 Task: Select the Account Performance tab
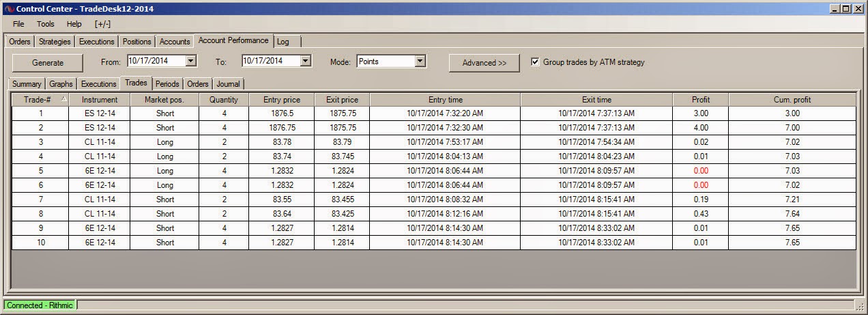tap(234, 40)
